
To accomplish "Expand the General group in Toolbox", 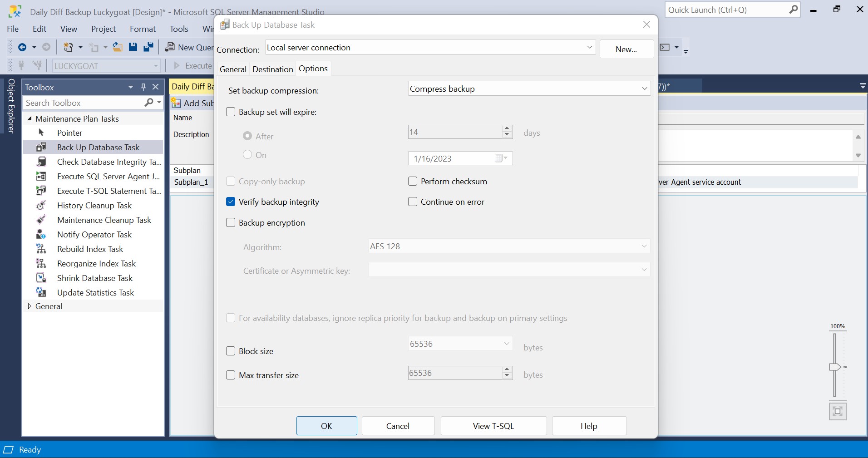I will [30, 306].
